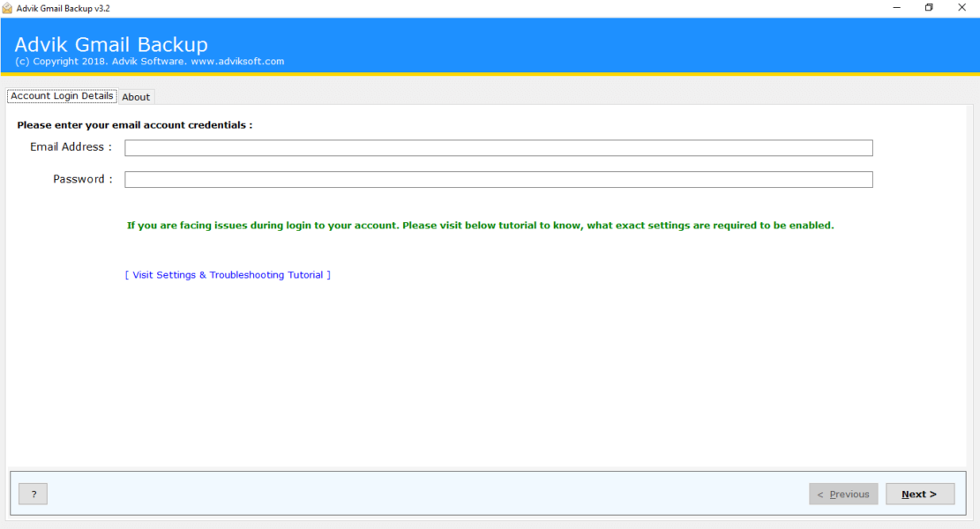The width and height of the screenshot is (980, 529).
Task: Click the 'Please enter your email account credentials' heading
Action: click(134, 125)
